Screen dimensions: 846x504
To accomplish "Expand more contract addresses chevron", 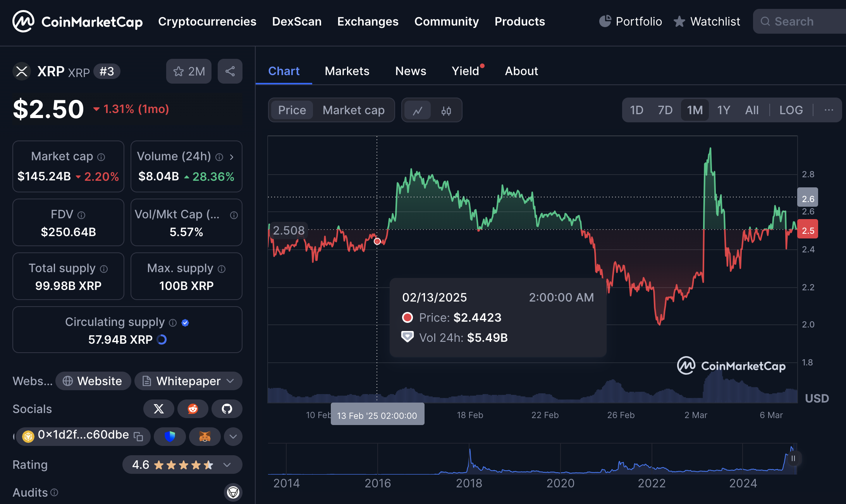I will 233,437.
